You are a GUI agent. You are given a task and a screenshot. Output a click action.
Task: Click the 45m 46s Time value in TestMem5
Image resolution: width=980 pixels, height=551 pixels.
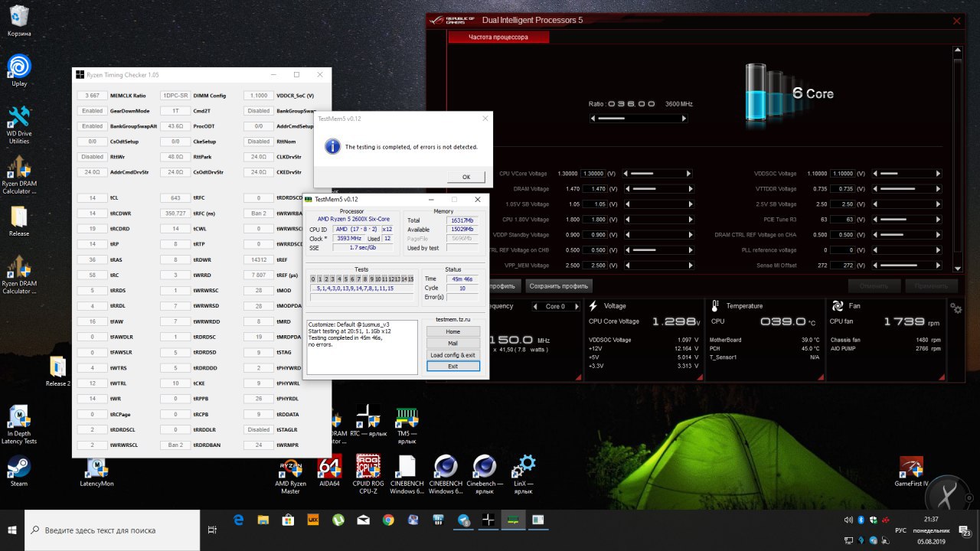[x=462, y=279]
